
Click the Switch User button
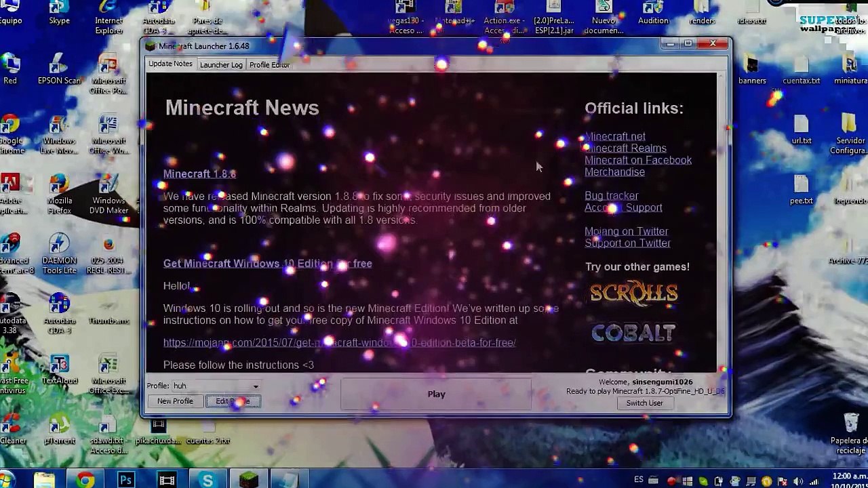[644, 403]
